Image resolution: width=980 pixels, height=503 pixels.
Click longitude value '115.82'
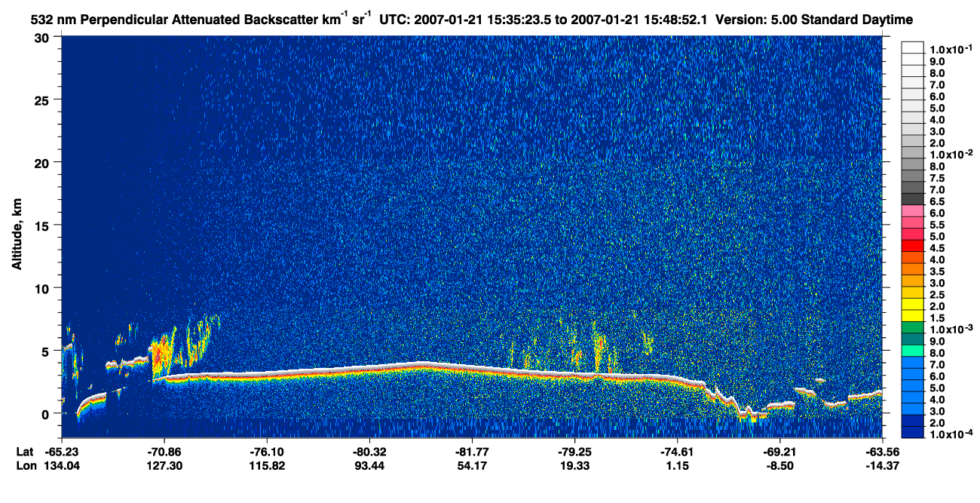click(x=267, y=465)
